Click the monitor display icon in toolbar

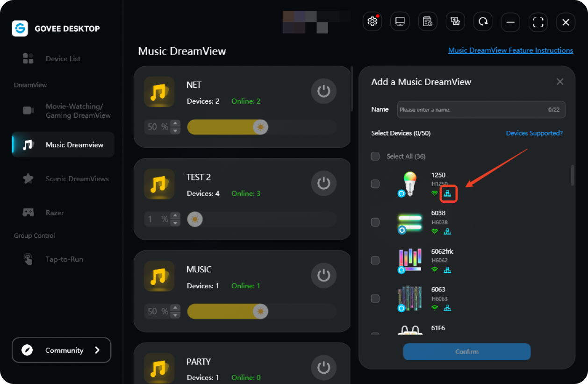400,22
